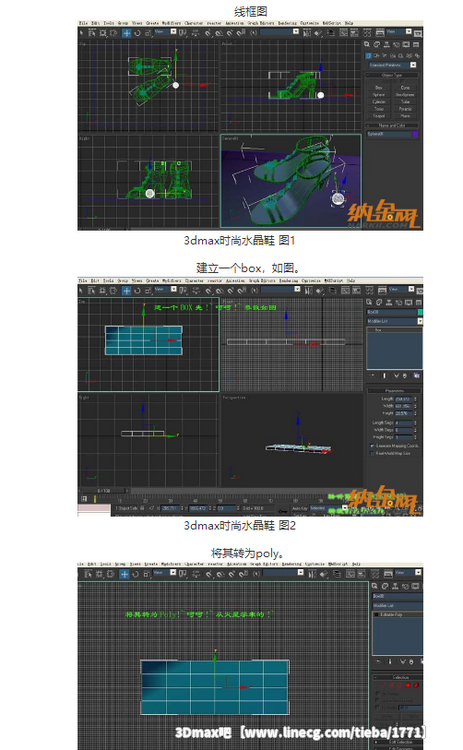Open Customize menu in 图2 screenshot
The height and width of the screenshot is (750, 463).
click(311, 281)
